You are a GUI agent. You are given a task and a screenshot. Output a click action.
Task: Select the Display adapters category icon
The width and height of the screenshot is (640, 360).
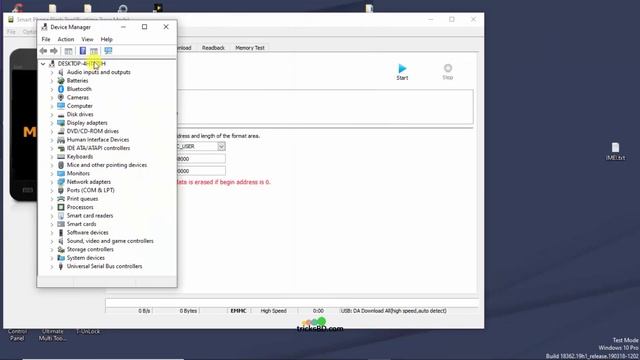pos(61,122)
